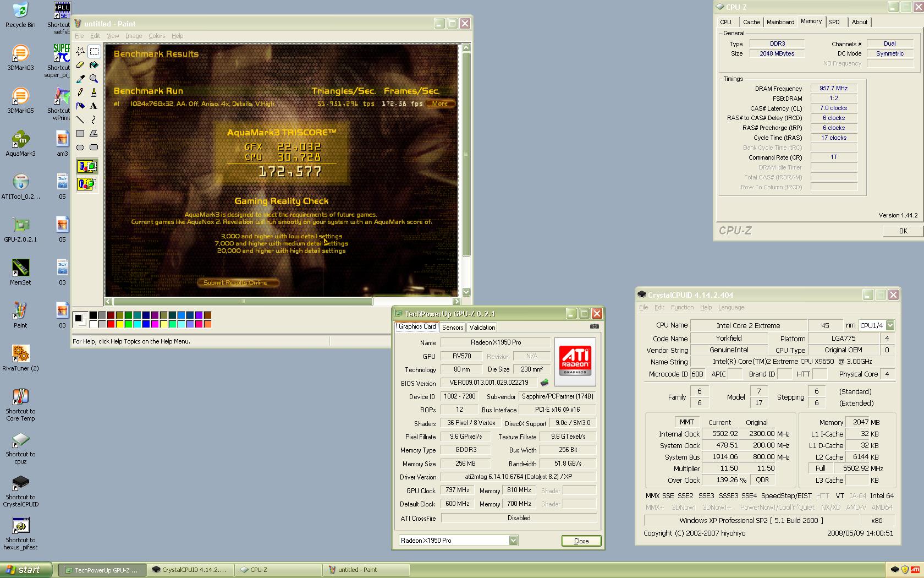The width and height of the screenshot is (924, 578).
Task: Click Paint's vertical scrollbar down arrow
Action: point(466,292)
